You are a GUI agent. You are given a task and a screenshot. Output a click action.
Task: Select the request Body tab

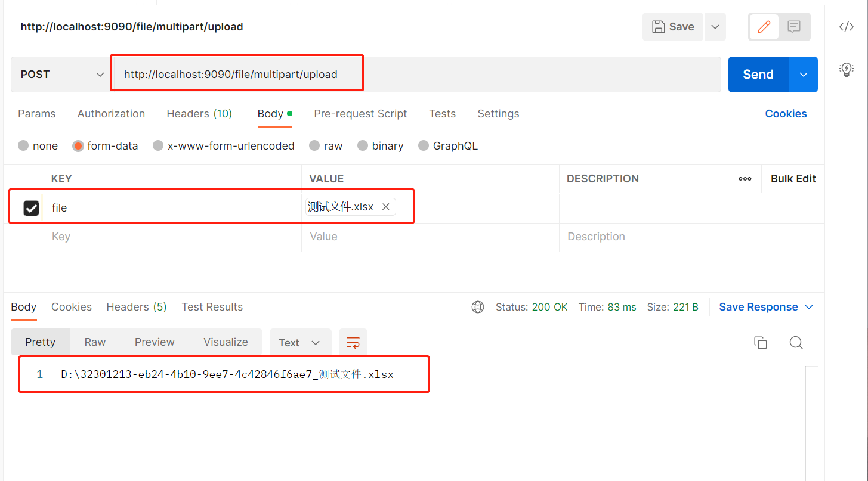tap(274, 114)
